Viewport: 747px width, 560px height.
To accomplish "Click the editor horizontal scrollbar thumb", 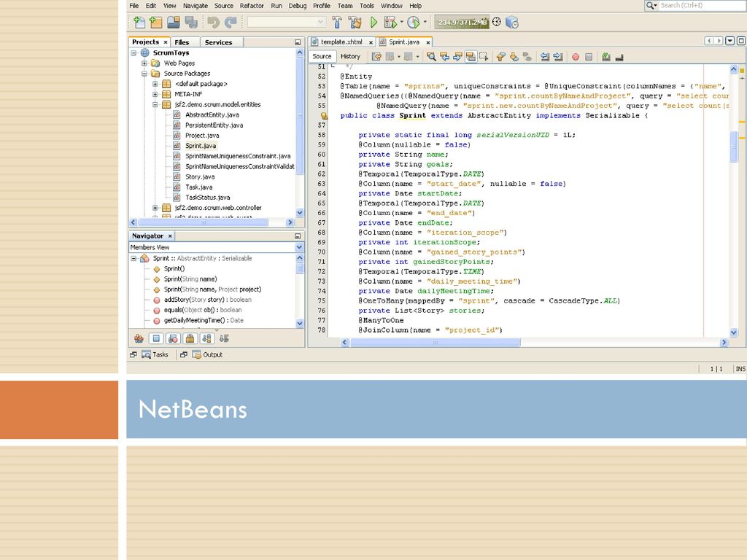I will (435, 343).
